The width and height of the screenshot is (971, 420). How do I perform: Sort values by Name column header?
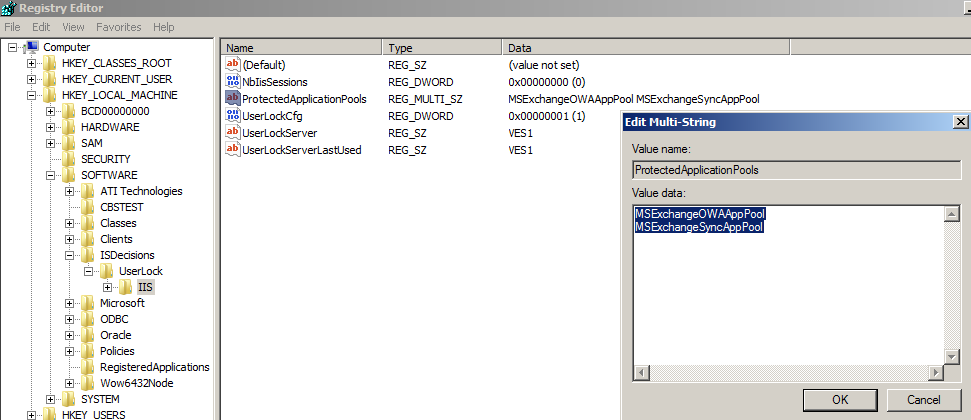[302, 48]
